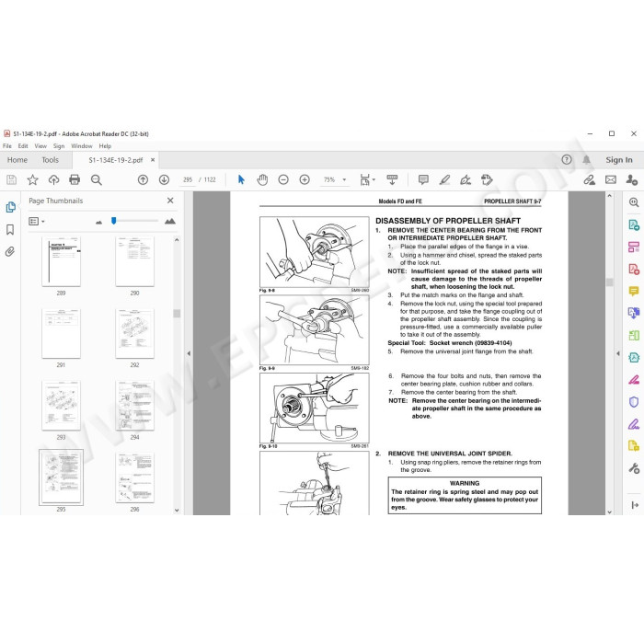Switch to the Home tab
The image size is (644, 644).
[x=17, y=160]
